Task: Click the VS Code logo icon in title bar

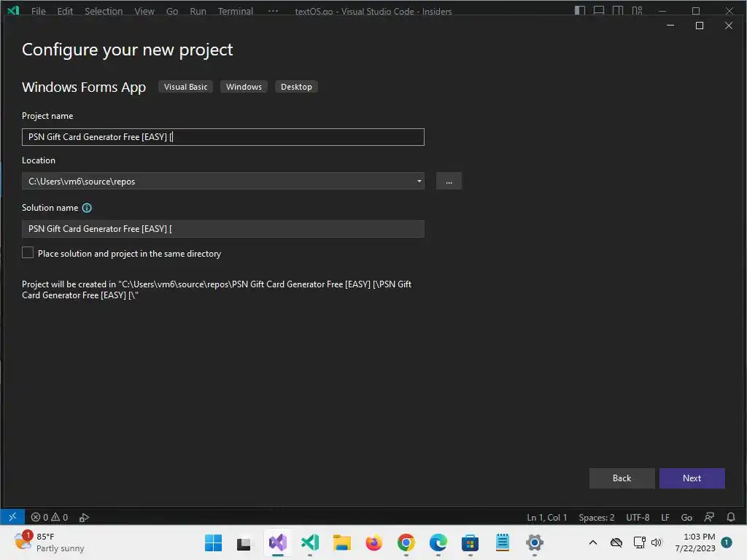Action: click(13, 10)
